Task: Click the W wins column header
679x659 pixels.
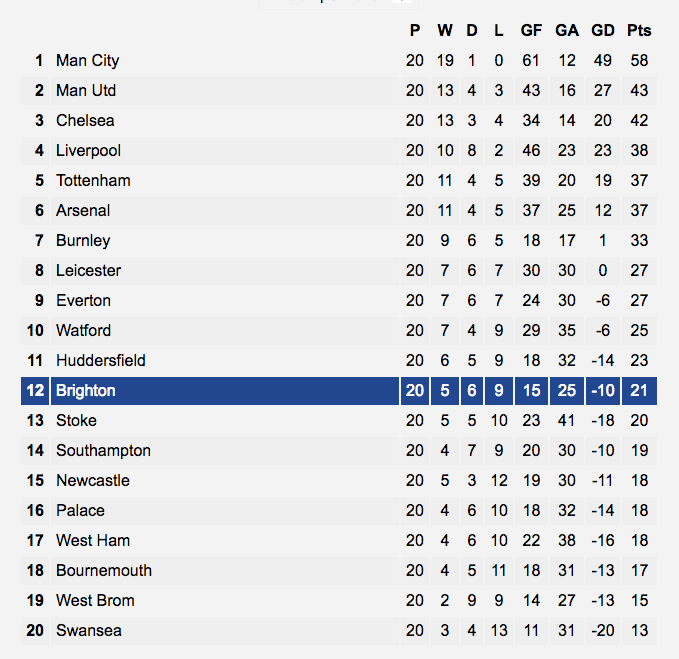Action: 445,30
